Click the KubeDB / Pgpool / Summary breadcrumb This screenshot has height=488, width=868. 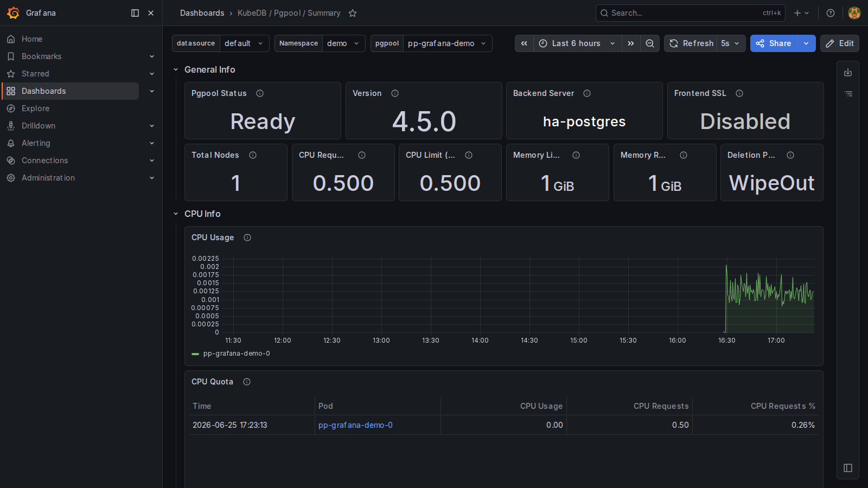tap(289, 13)
